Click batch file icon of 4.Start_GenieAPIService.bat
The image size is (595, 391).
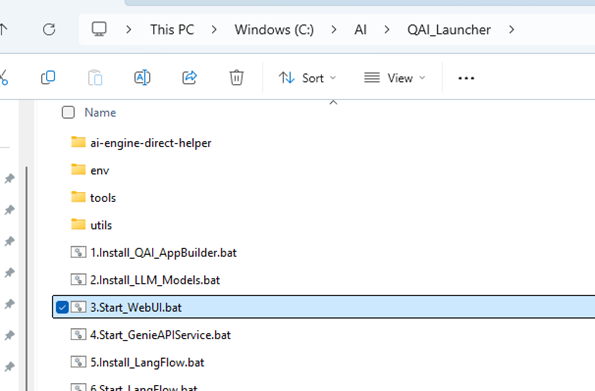pyautogui.click(x=78, y=334)
